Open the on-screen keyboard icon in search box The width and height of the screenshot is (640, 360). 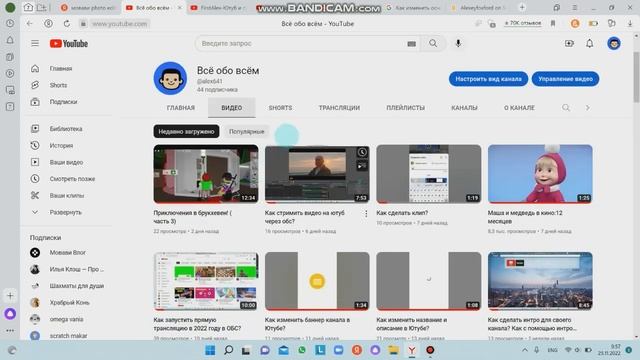[411, 44]
